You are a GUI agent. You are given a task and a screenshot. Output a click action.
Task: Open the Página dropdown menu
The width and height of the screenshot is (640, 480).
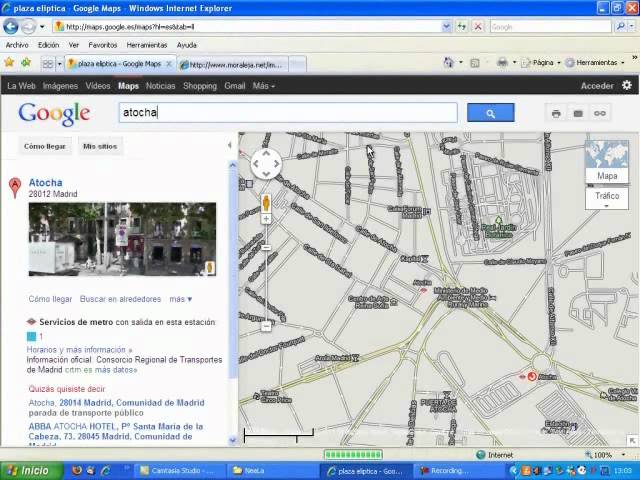click(541, 62)
